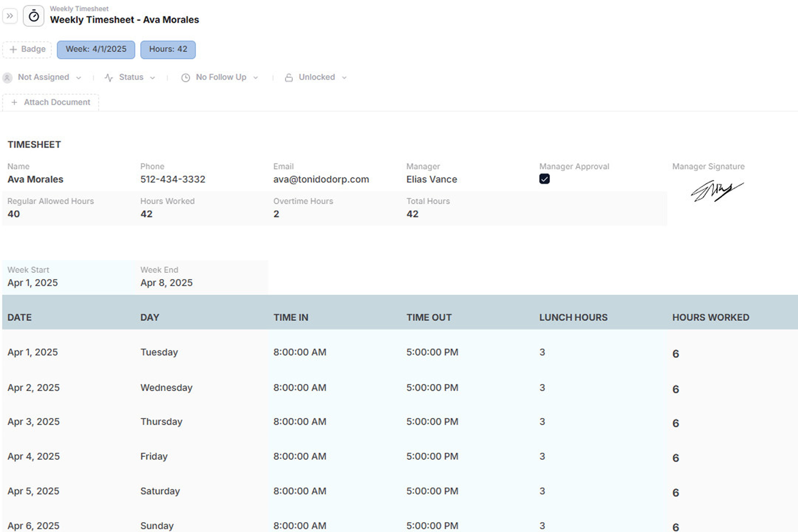Click the Tuesday day cell
This screenshot has width=798, height=532.
[159, 352]
